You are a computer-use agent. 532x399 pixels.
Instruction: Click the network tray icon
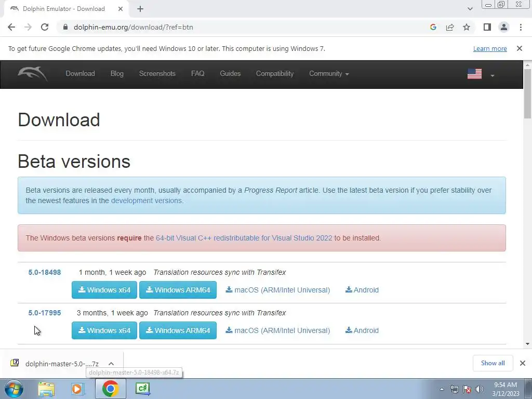tap(454, 389)
